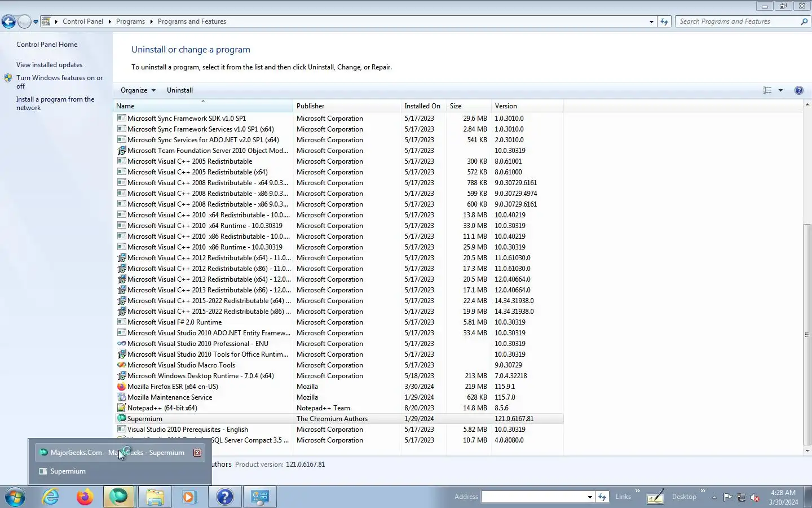The image size is (812, 508).
Task: Click the search magnifier icon
Action: pyautogui.click(x=804, y=21)
